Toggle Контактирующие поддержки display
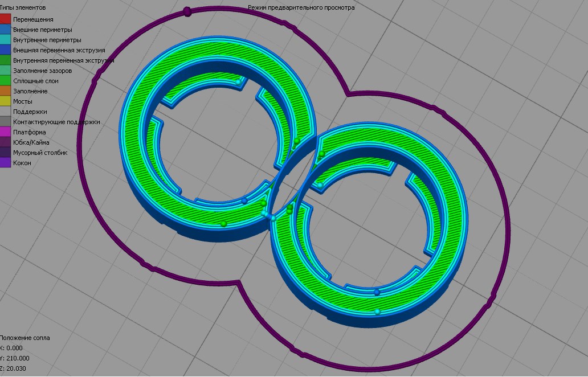The image size is (588, 377). [6, 120]
